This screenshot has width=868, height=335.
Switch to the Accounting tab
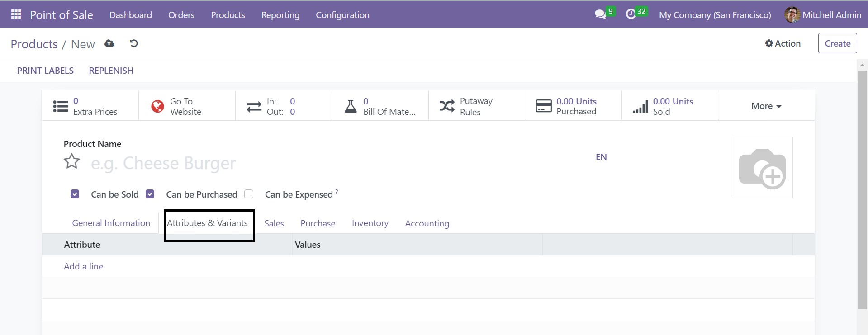click(427, 223)
